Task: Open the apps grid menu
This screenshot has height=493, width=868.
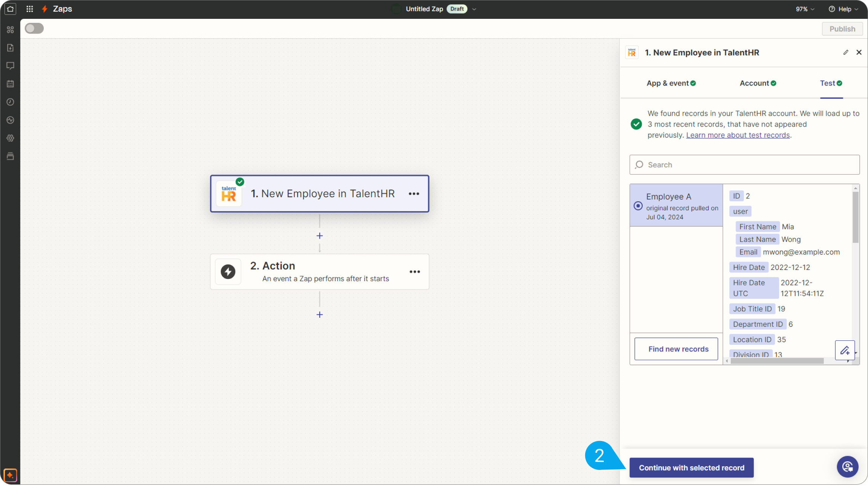Action: tap(29, 9)
